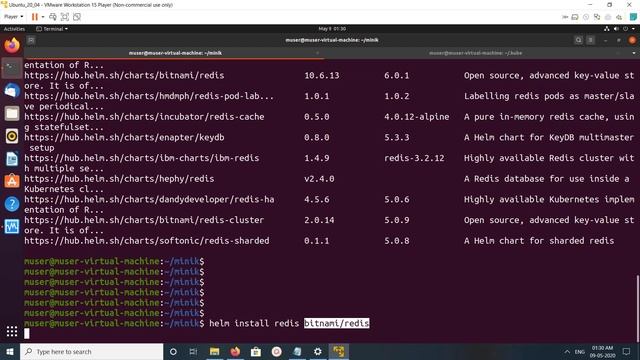640x360 pixels.
Task: Send Ctrl+Alt+Del to the VM
Action: [x=53, y=17]
